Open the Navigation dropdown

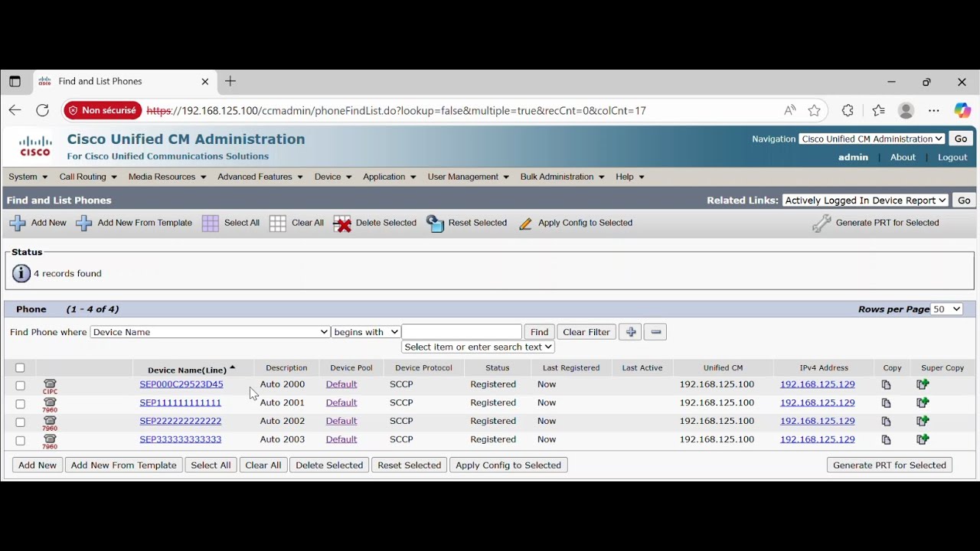click(872, 139)
